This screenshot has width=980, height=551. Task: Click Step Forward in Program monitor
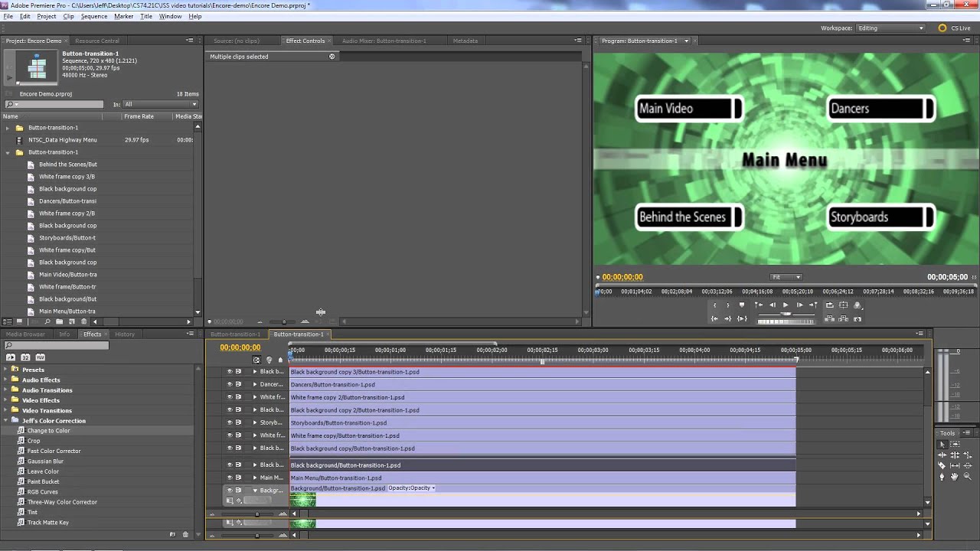(799, 305)
